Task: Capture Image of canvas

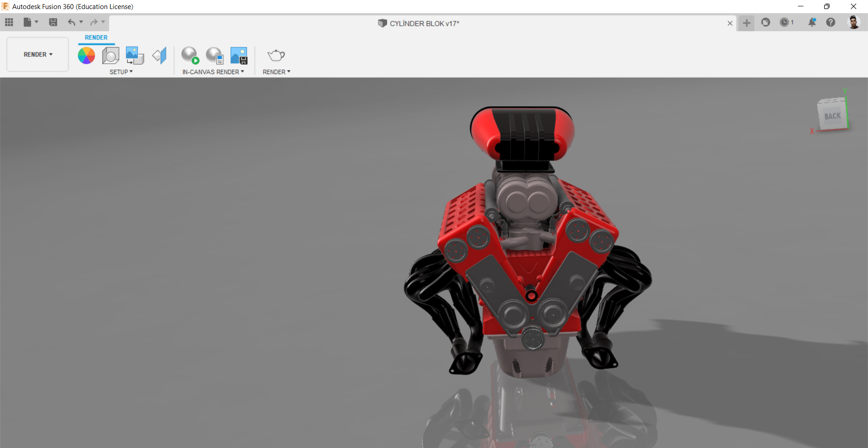Action: click(239, 56)
